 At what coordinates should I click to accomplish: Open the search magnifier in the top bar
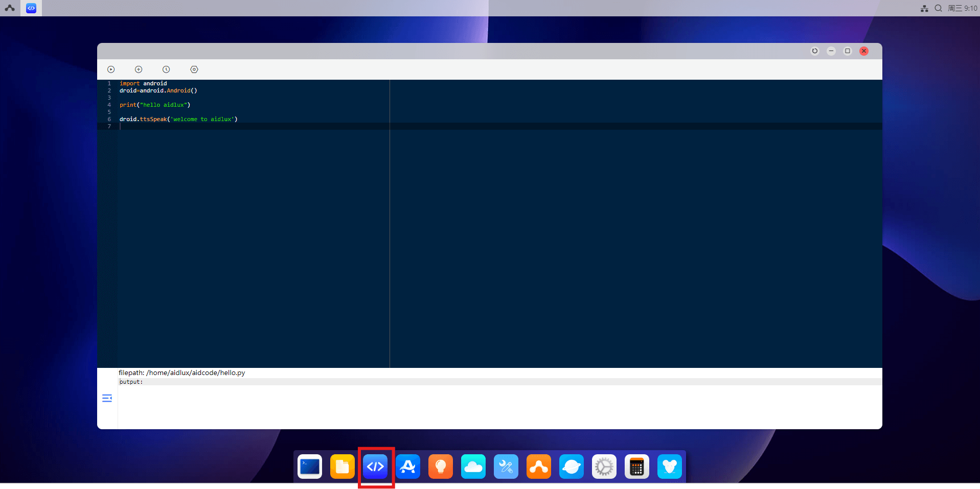pos(939,8)
